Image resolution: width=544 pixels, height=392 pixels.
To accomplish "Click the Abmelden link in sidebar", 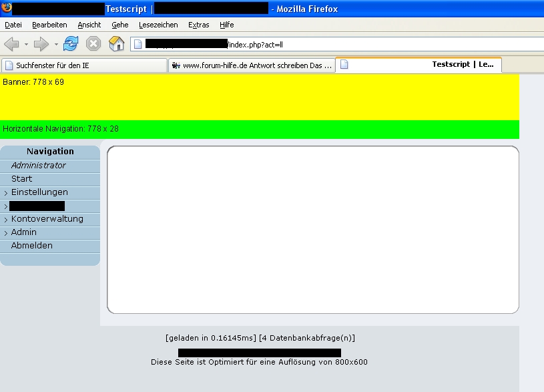I will pos(31,246).
